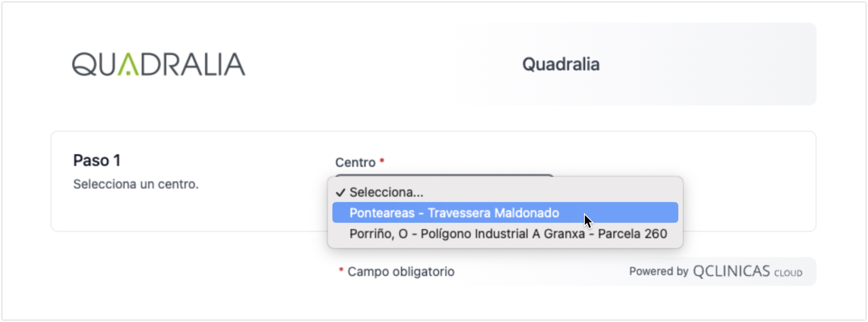Click the green A in the logo

[x=128, y=64]
